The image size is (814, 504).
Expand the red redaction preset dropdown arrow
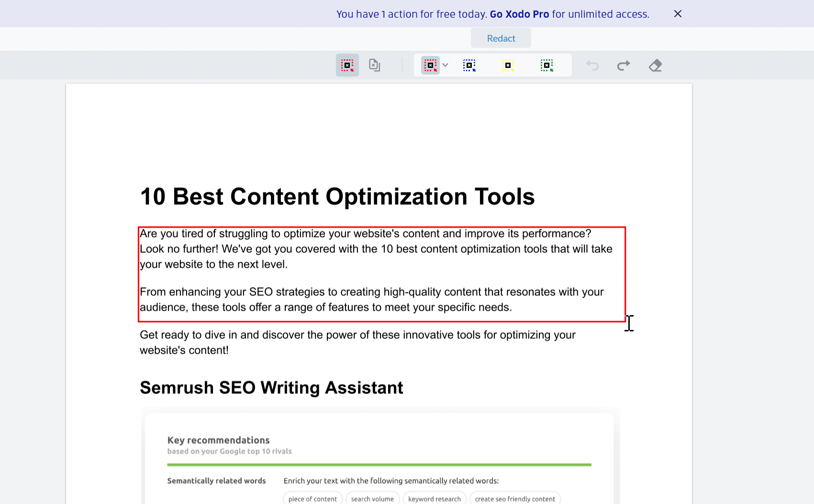(446, 65)
